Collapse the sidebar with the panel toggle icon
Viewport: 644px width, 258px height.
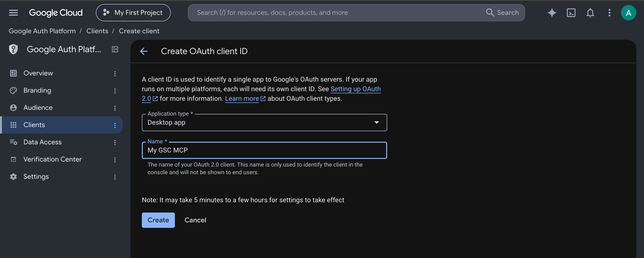click(x=115, y=49)
